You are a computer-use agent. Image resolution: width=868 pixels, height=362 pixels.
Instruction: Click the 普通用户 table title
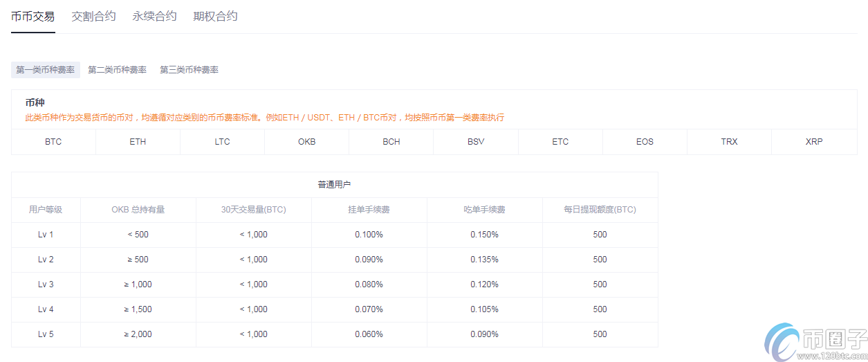coord(334,185)
